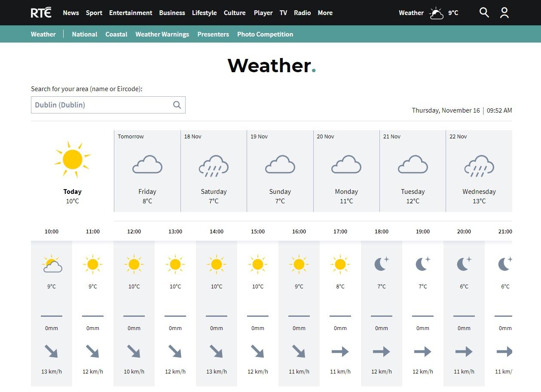Visit the Photo Competition page
The height and width of the screenshot is (392, 541).
click(265, 34)
